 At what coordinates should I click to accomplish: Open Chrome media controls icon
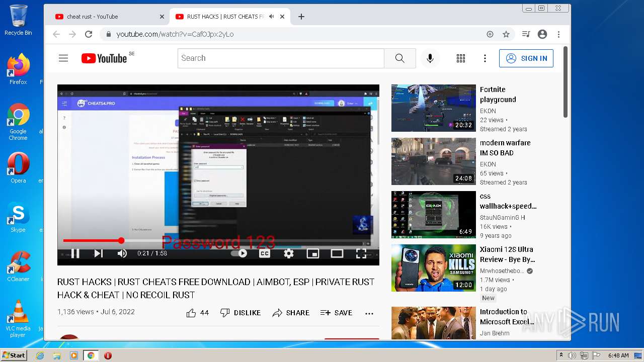526,34
